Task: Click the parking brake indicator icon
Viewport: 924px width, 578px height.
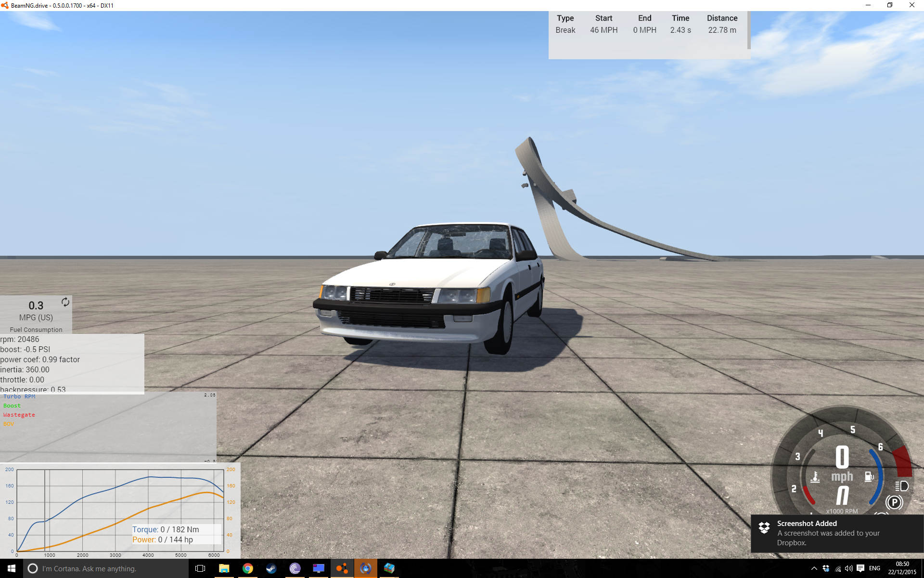Action: tap(894, 502)
